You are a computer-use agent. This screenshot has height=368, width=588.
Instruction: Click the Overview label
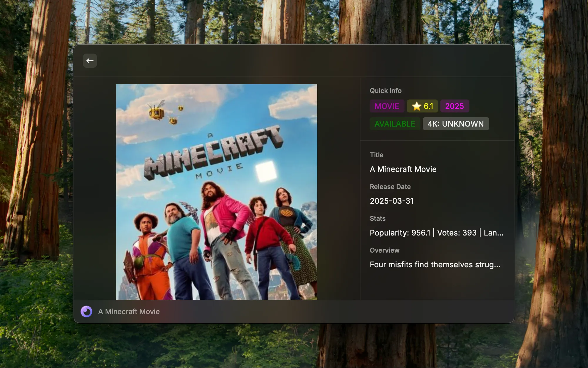[385, 250]
